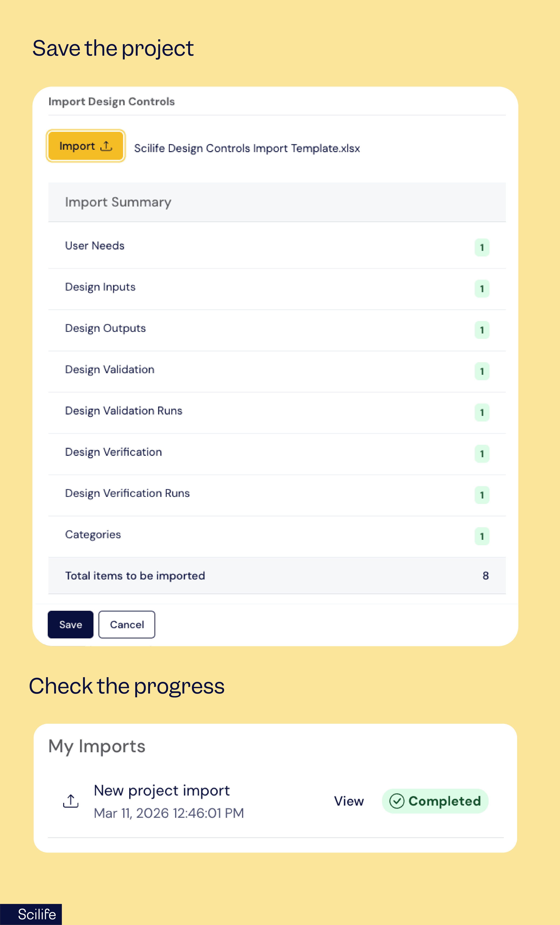560x925 pixels.
Task: Select the Design Validation Runs row label
Action: point(123,411)
